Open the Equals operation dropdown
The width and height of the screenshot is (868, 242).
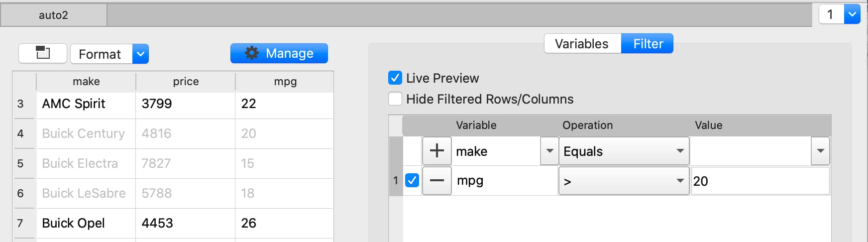tap(624, 151)
